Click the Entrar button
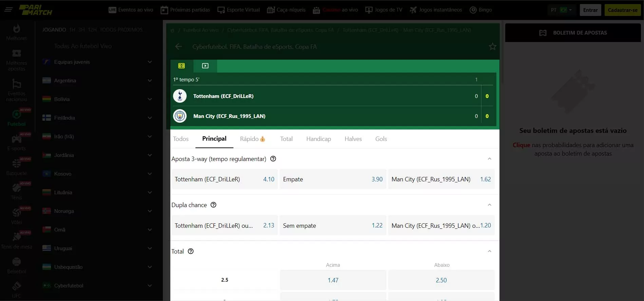The height and width of the screenshot is (301, 644). pos(590,10)
